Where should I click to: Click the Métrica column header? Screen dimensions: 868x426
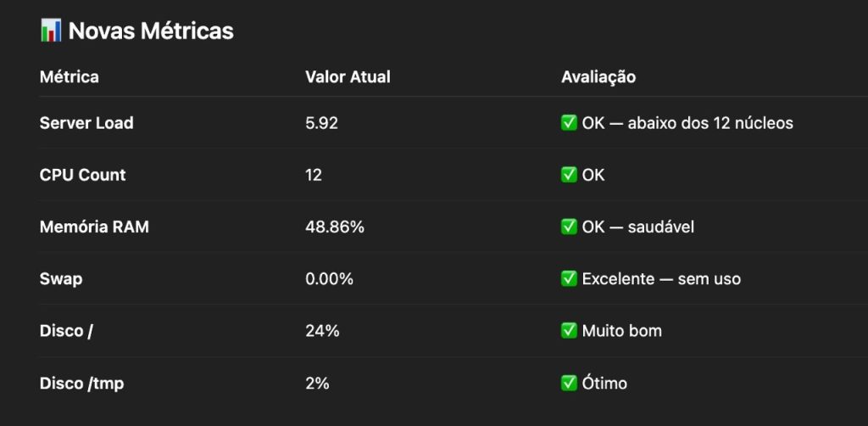pos(70,77)
